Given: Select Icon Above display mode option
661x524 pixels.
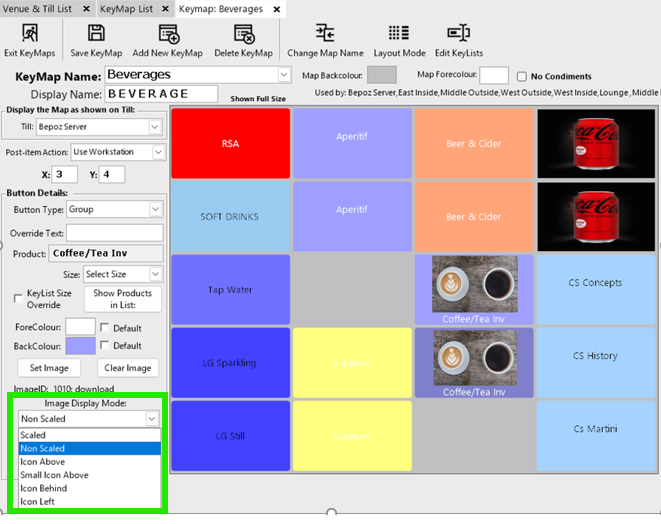Looking at the screenshot, I should pyautogui.click(x=44, y=462).
